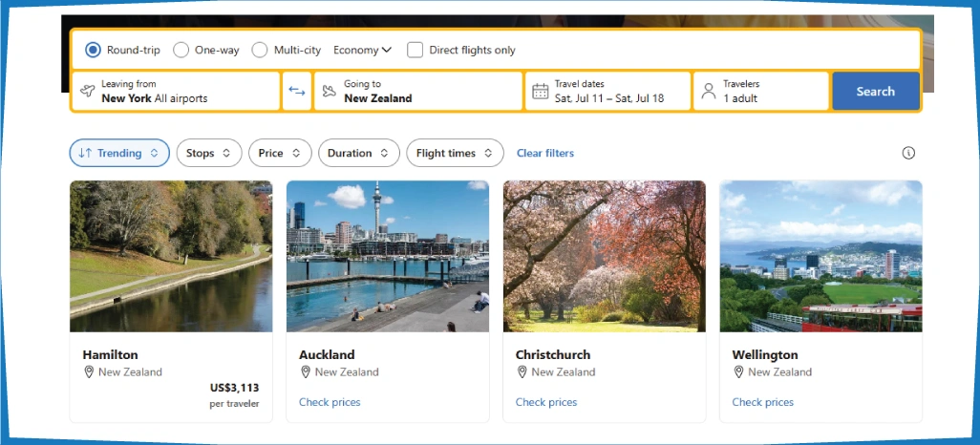
Task: Open Check prices link for Auckland
Action: pyautogui.click(x=330, y=402)
